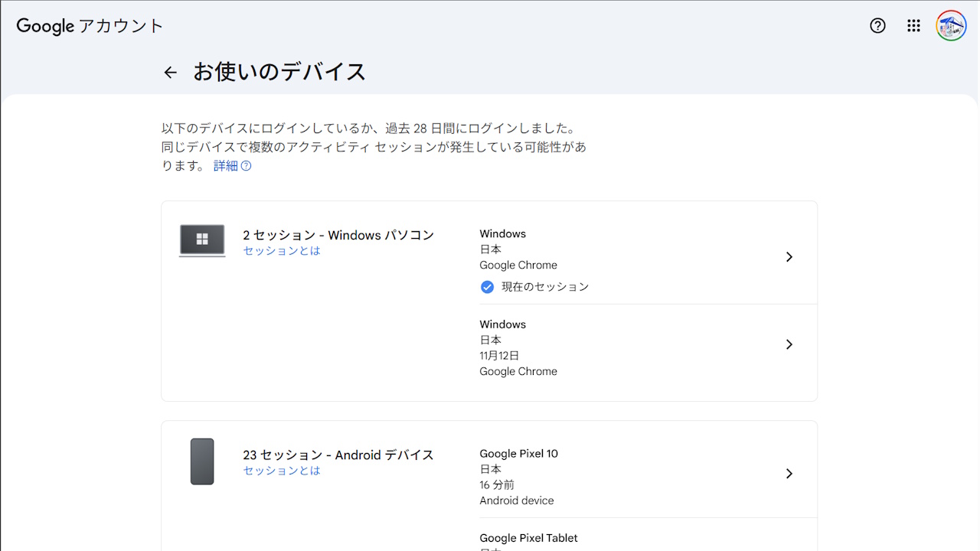Viewport: 980px width, 551px height.
Task: Click the back arrow next to お使いのデバイス
Action: click(169, 71)
